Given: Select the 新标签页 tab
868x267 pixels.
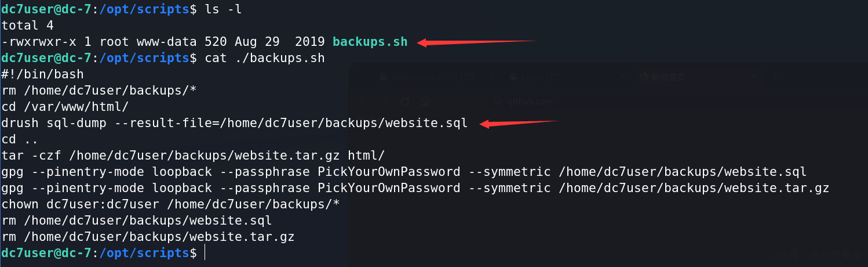Looking at the screenshot, I should [698, 77].
